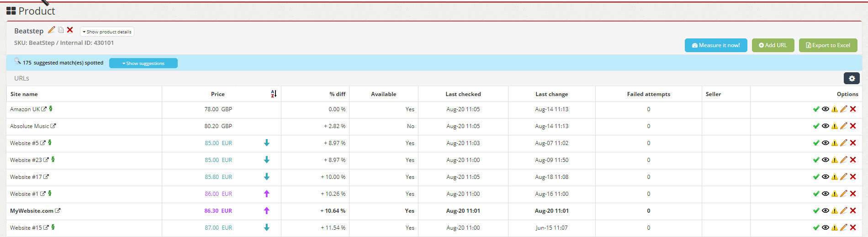
Task: Edit the MyWebsite.com row with pencil
Action: pyautogui.click(x=844, y=210)
